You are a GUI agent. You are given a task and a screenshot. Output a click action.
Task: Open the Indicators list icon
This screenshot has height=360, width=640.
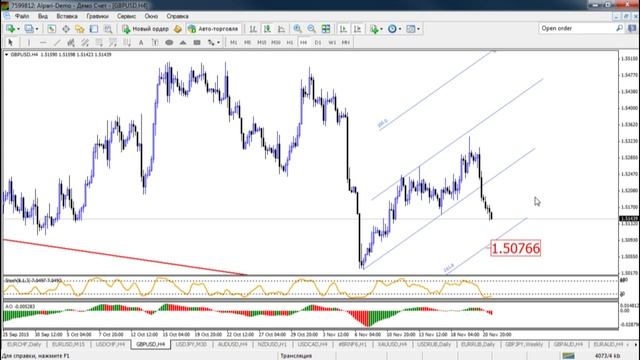[374, 29]
